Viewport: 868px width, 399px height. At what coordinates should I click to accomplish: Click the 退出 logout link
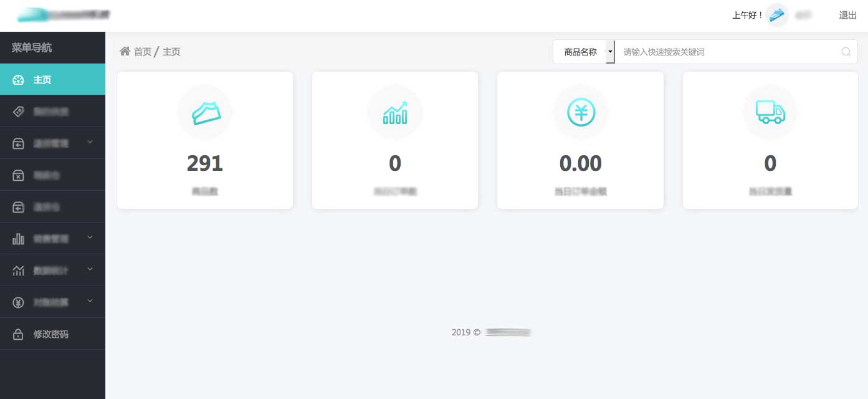(847, 16)
